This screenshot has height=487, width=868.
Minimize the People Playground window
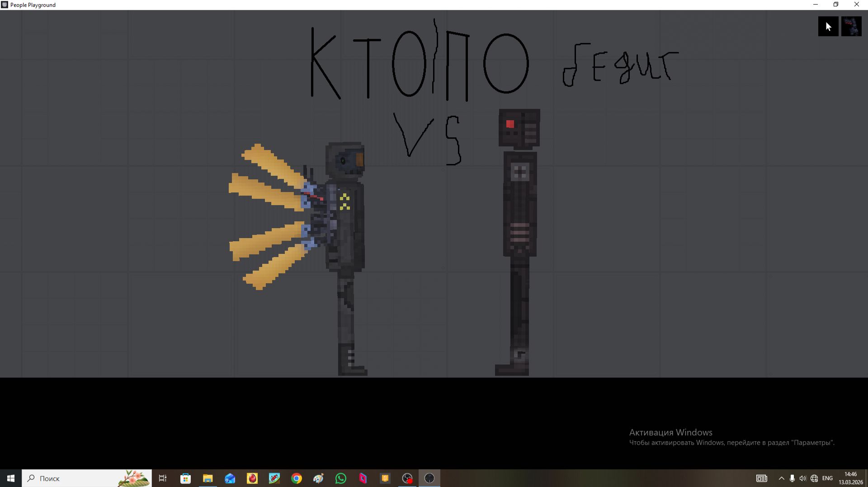click(x=816, y=5)
